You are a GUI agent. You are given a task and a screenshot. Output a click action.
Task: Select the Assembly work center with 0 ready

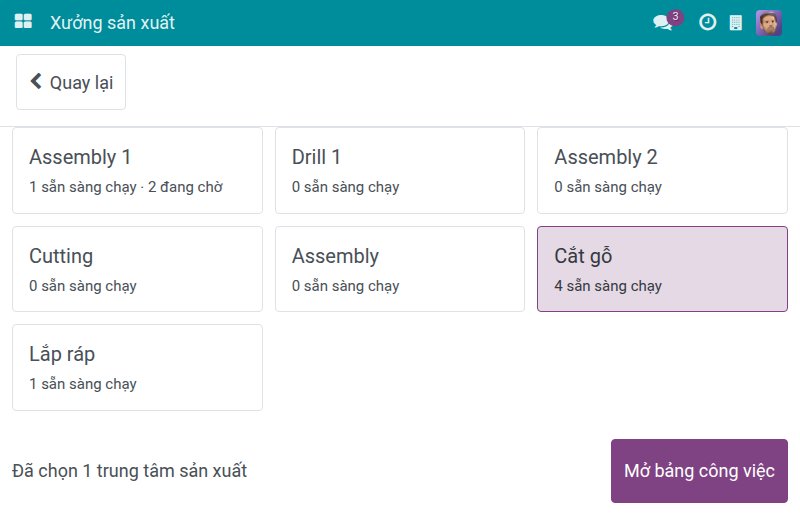pos(399,269)
